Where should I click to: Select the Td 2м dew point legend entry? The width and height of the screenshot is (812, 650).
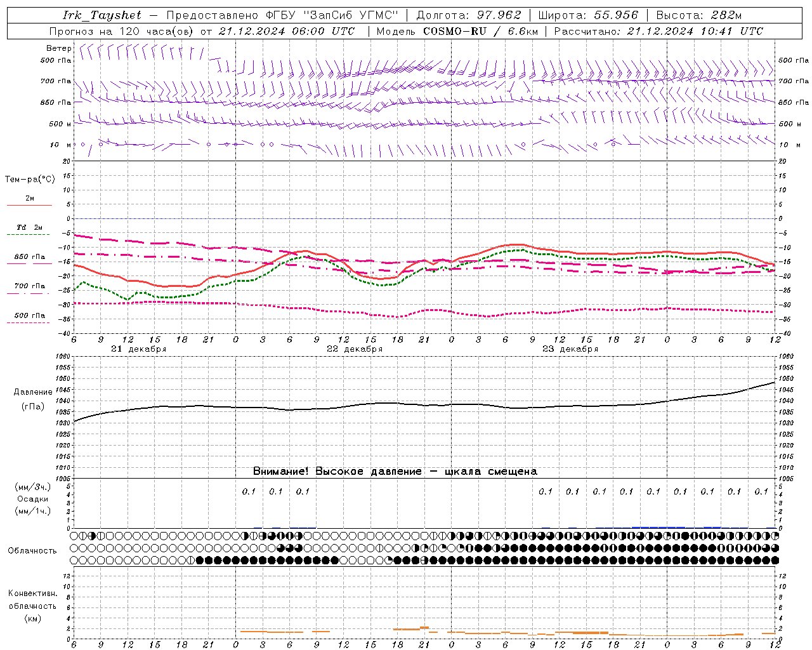30,227
